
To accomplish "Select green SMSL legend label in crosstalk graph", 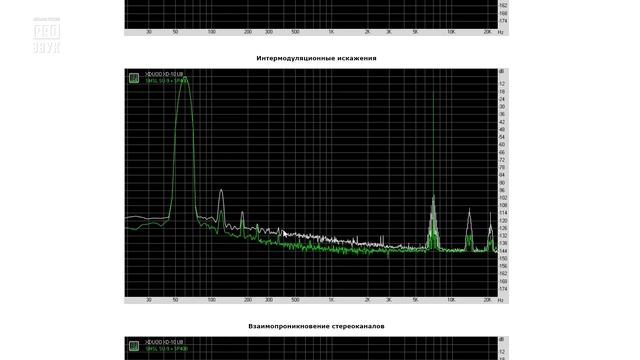I will coord(167,349).
